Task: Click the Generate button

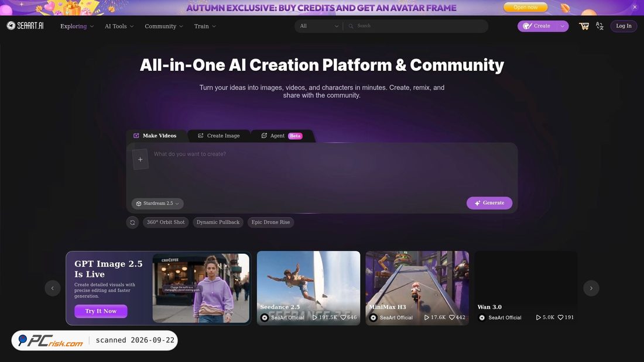Action: tap(489, 203)
